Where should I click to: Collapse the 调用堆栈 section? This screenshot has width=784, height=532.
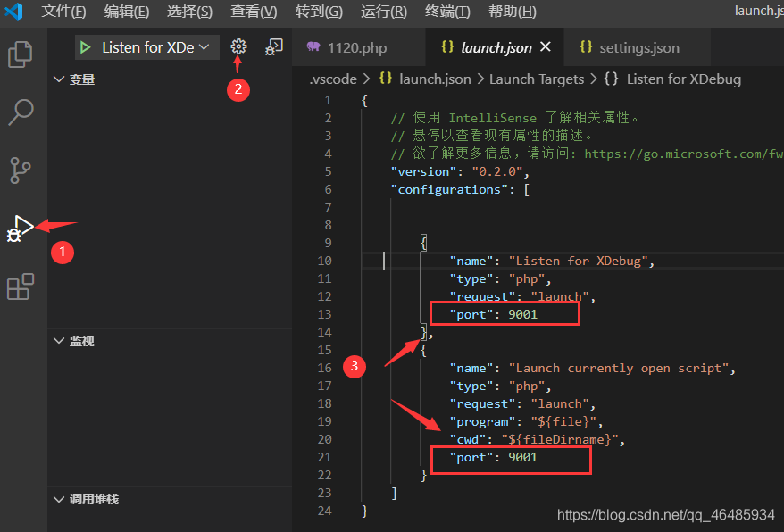tap(87, 499)
